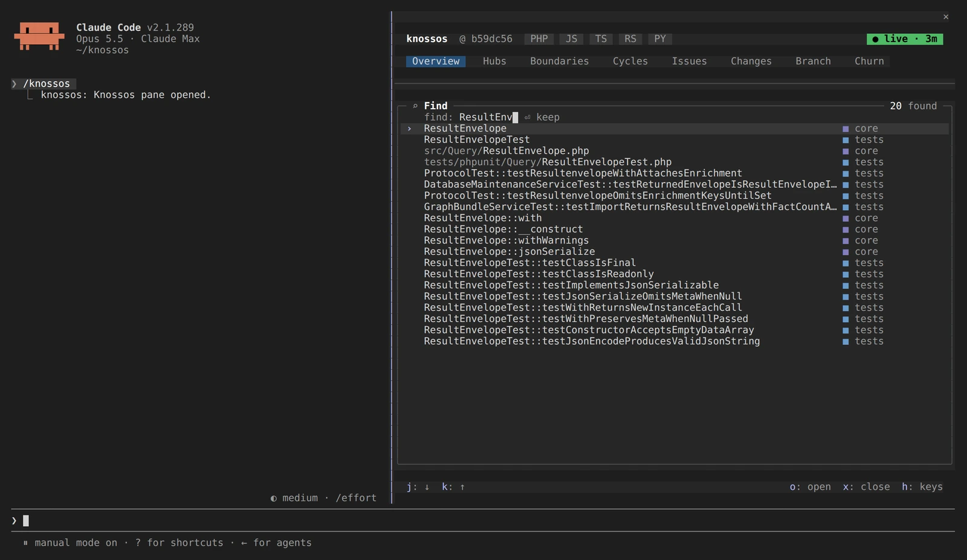Open the Boundaries tab
Screen dimensions: 967x560
click(x=559, y=61)
